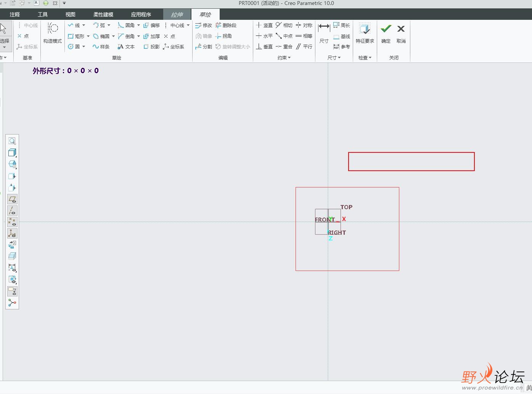Apply 重合 (Coincident) constraint
Image resolution: width=532 pixels, height=394 pixels.
[x=284, y=46]
